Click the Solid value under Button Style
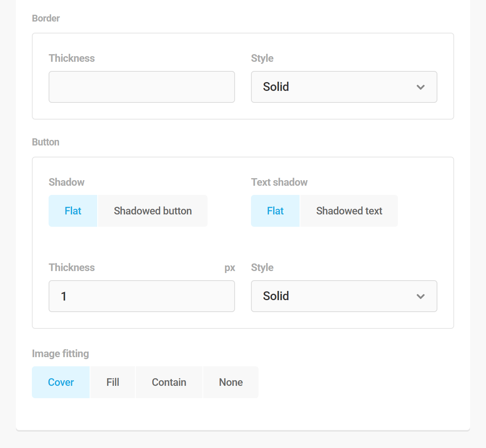 click(276, 296)
